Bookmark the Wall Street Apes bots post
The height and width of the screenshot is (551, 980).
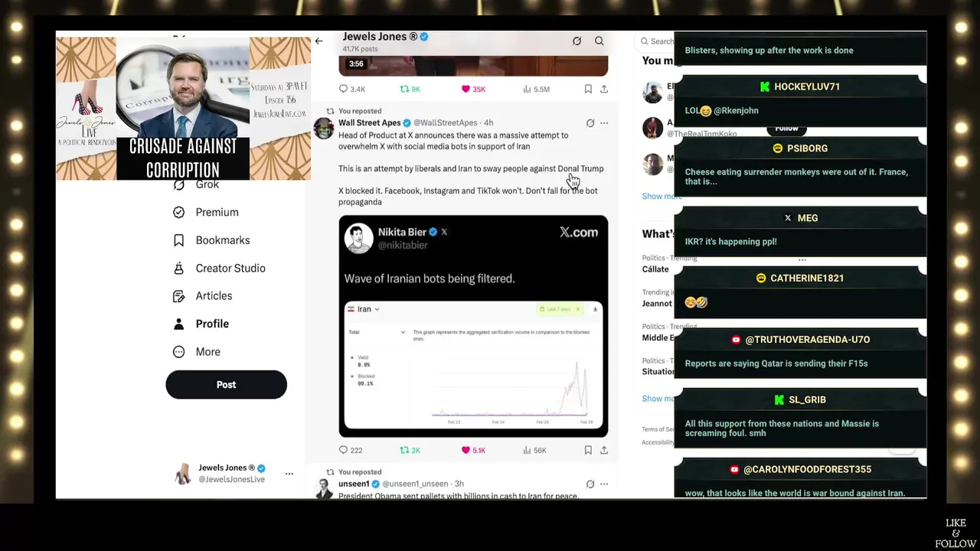pyautogui.click(x=588, y=450)
